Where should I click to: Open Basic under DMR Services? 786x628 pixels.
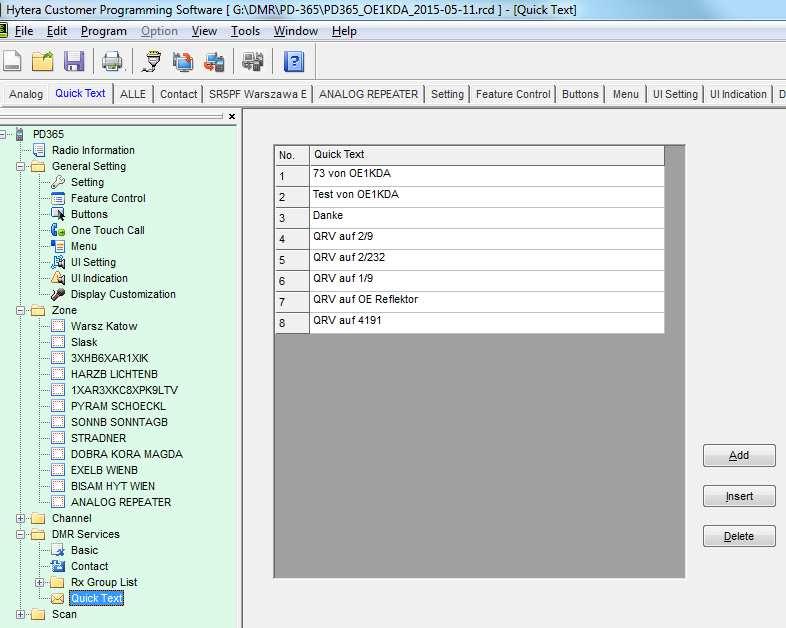pyautogui.click(x=84, y=550)
